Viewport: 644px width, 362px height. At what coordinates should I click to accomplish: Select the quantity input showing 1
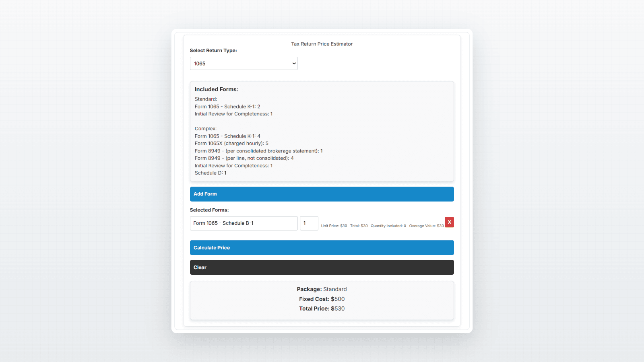309,223
